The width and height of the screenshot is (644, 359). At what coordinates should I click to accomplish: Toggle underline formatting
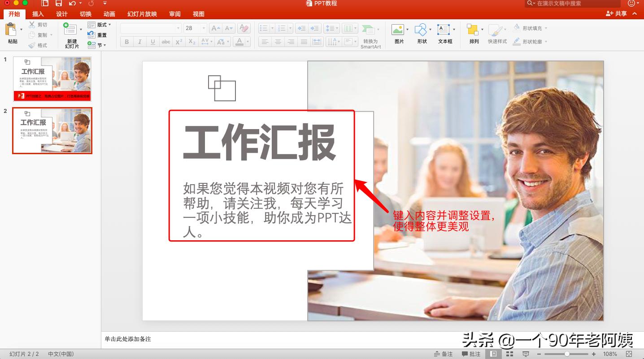point(152,41)
